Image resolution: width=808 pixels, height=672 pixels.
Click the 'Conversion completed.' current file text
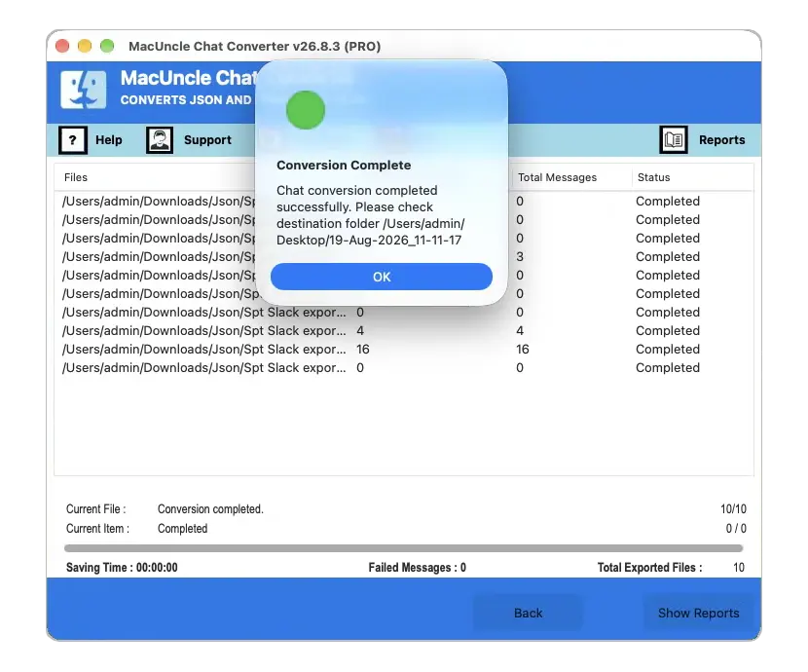210,509
